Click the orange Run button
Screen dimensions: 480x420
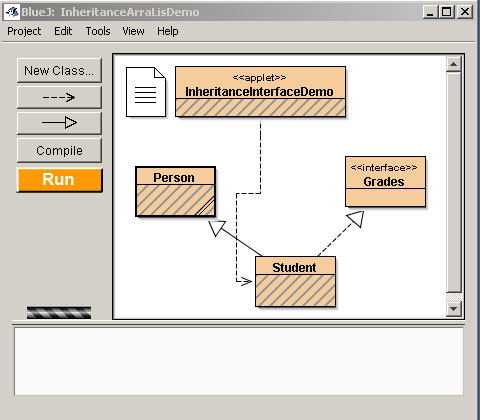click(x=59, y=180)
